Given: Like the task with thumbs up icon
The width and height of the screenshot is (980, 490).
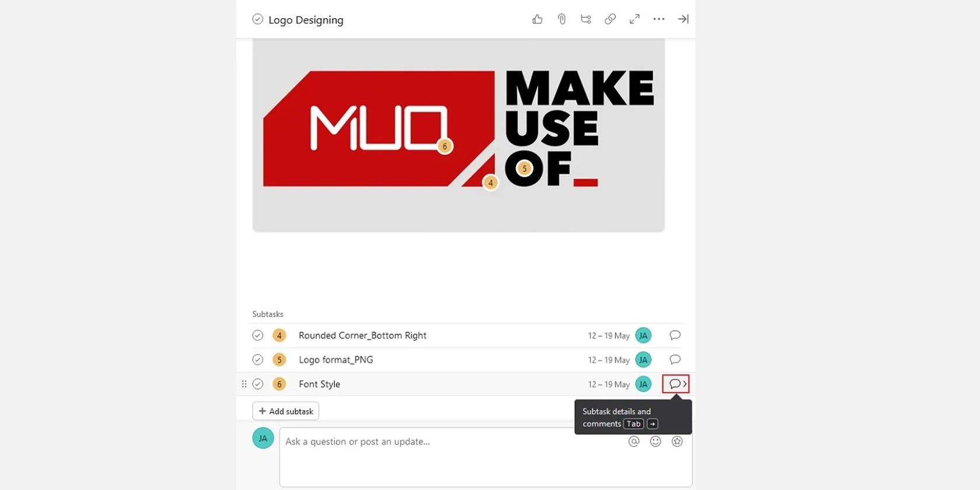Looking at the screenshot, I should click(x=537, y=19).
